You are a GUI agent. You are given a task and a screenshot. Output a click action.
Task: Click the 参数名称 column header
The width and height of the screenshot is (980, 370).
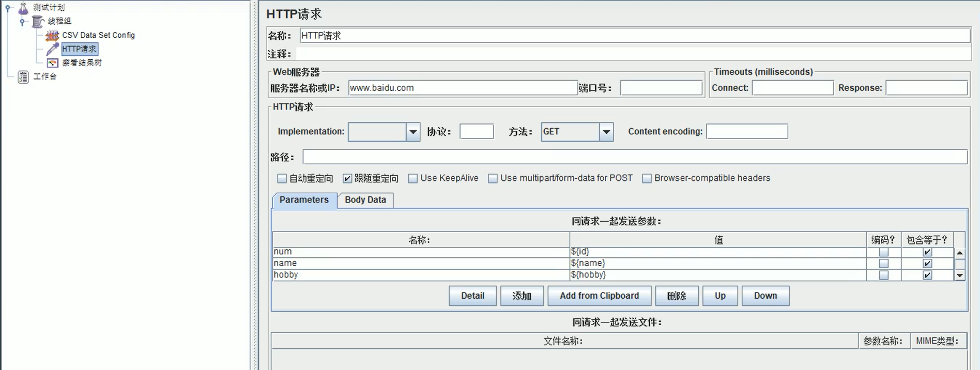tap(883, 341)
